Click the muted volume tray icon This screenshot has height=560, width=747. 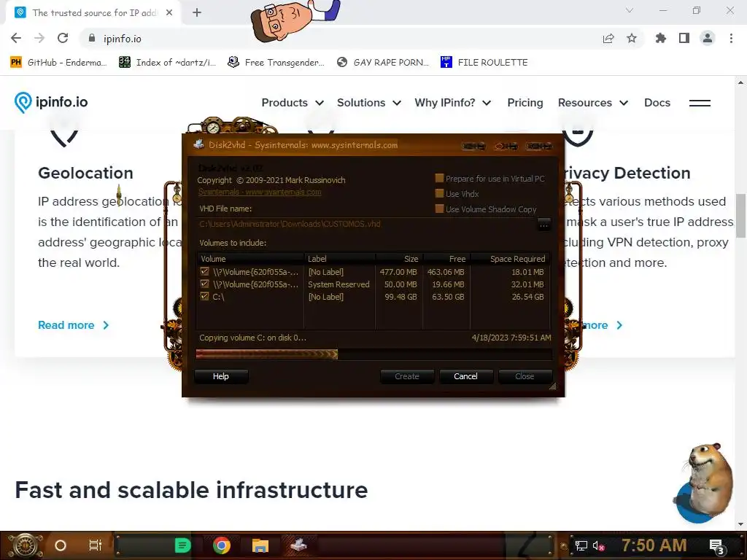click(x=598, y=545)
